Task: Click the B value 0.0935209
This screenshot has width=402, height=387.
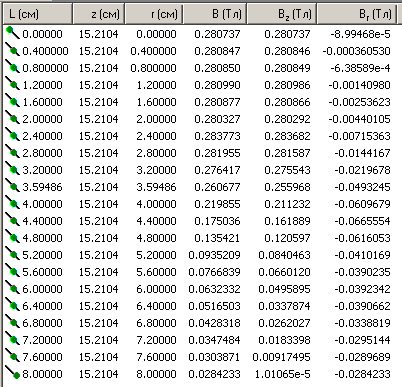Action: point(214,255)
